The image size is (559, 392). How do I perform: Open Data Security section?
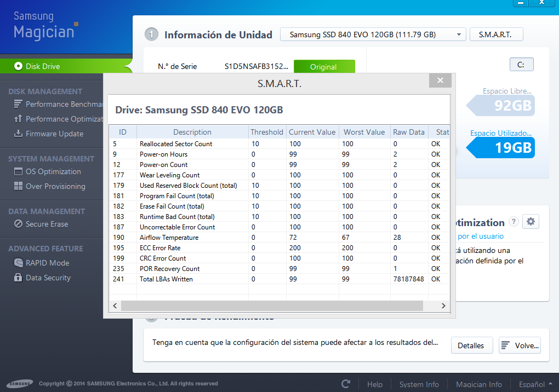tap(42, 278)
